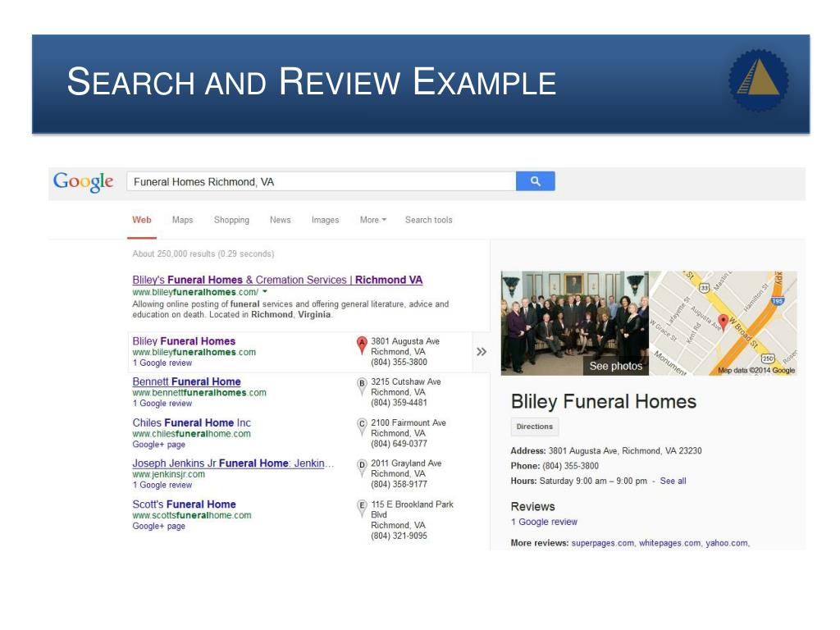The image size is (840, 630).
Task: Open 1 Google review under Bliley listing
Action: (162, 363)
